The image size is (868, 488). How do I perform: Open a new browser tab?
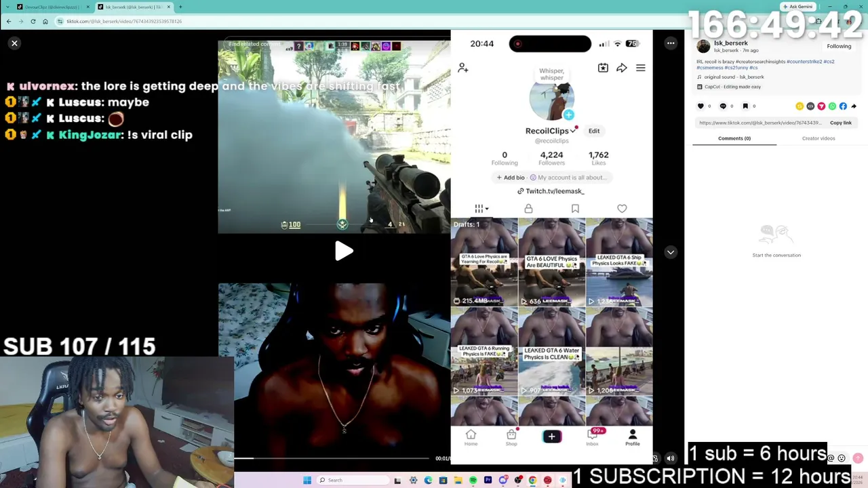coord(180,7)
